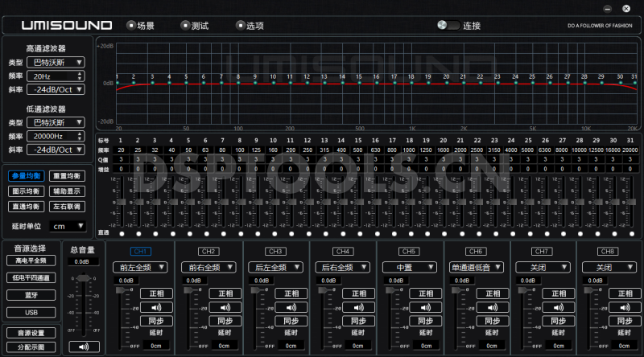
Task: Click master volume 0.0dB value field
Action: (x=82, y=262)
